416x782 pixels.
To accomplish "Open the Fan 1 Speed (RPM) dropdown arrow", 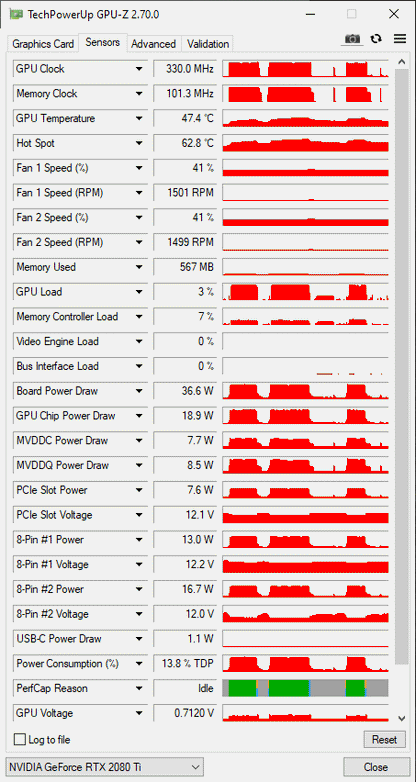I will (139, 193).
